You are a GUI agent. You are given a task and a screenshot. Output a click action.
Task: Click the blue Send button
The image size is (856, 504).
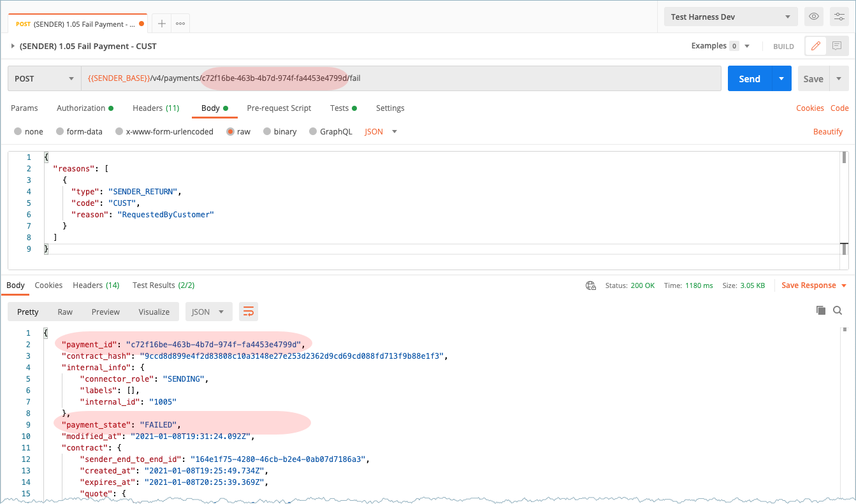pos(749,79)
